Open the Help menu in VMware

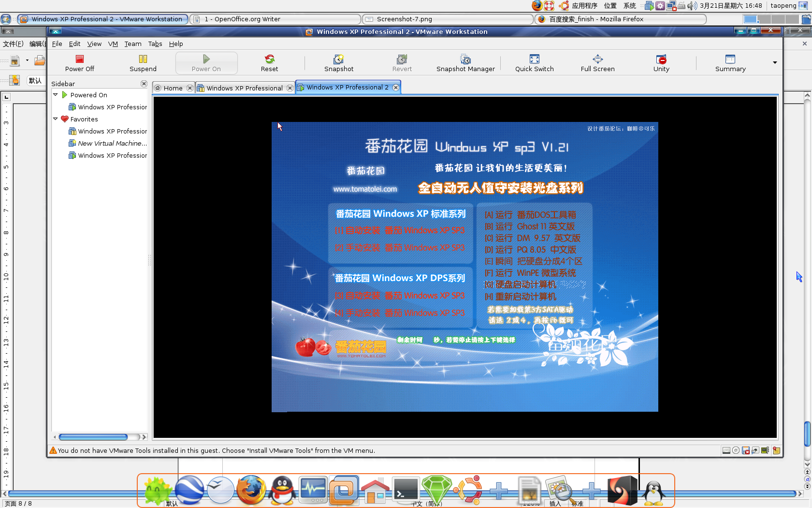pyautogui.click(x=176, y=44)
